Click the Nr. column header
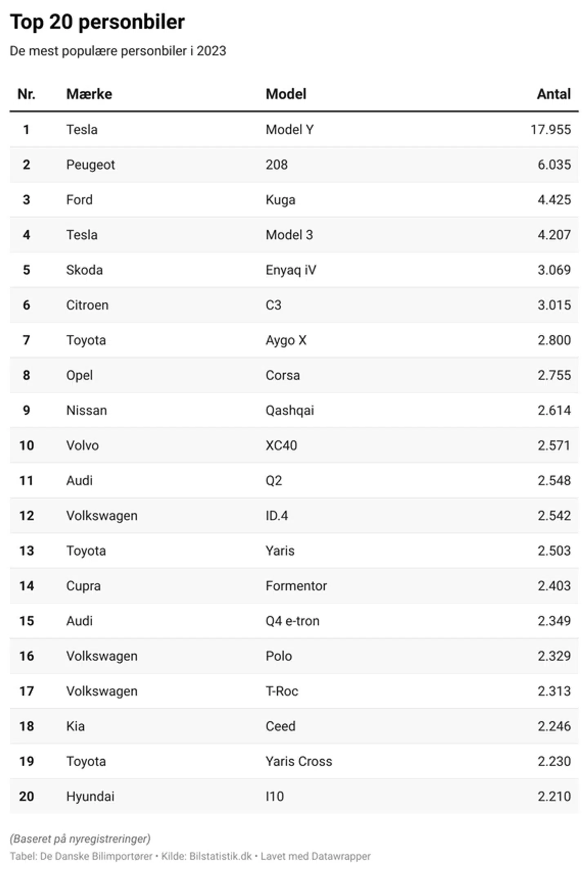Screen dimensions: 588x872 [26, 94]
